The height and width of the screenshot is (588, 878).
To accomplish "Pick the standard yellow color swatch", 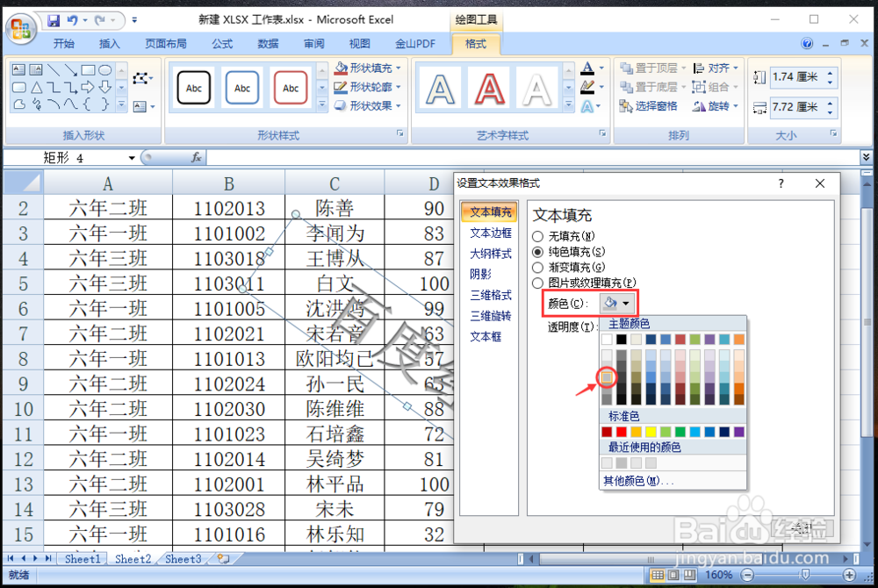I will click(651, 432).
